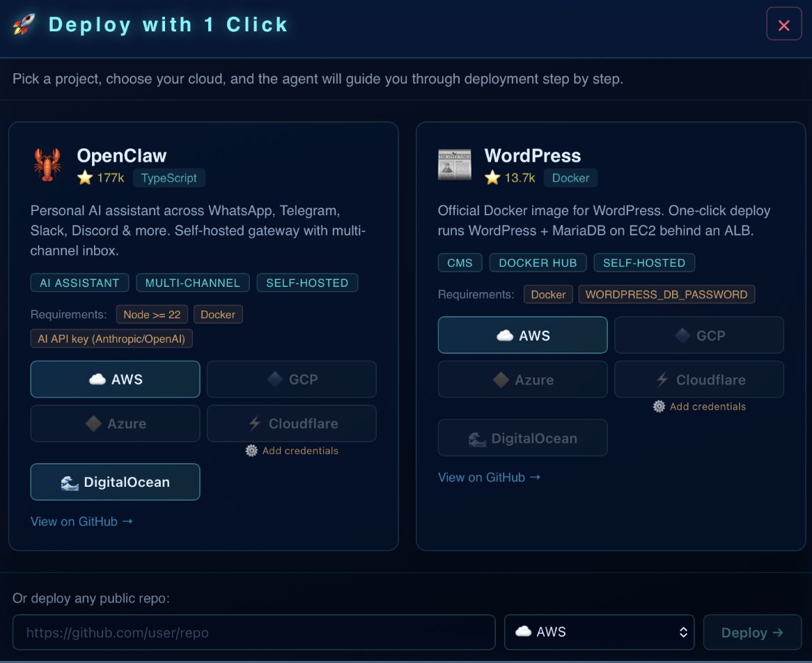Image resolution: width=812 pixels, height=663 pixels.
Task: Open WordPress's View on GitHub link
Action: point(489,477)
